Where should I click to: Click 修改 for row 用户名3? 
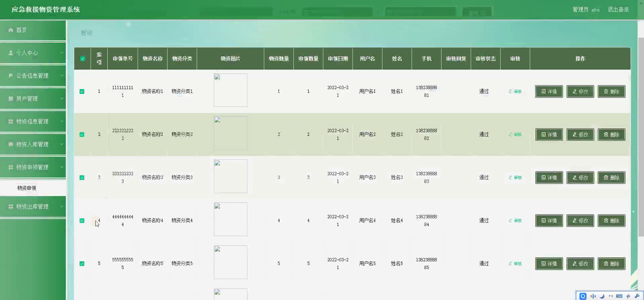point(580,178)
